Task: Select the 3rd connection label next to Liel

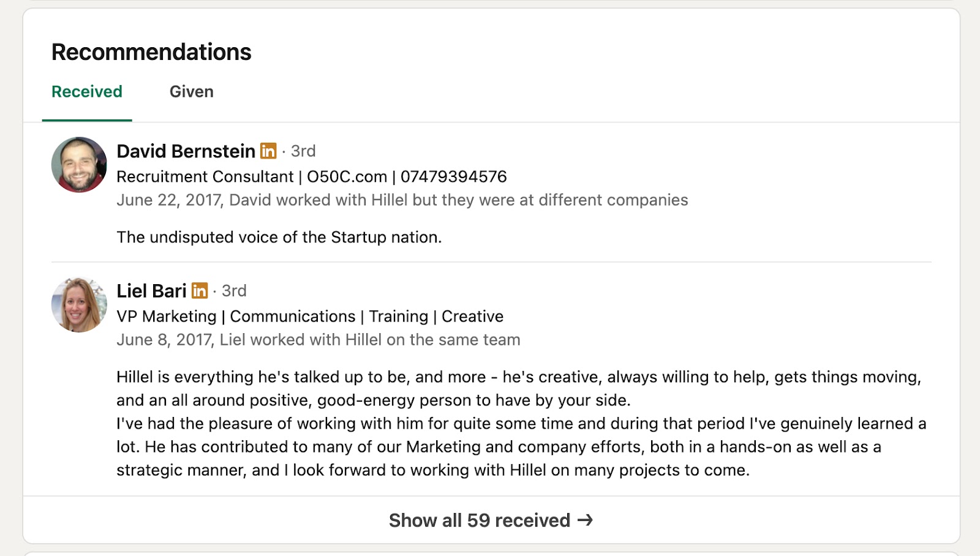Action: point(233,291)
